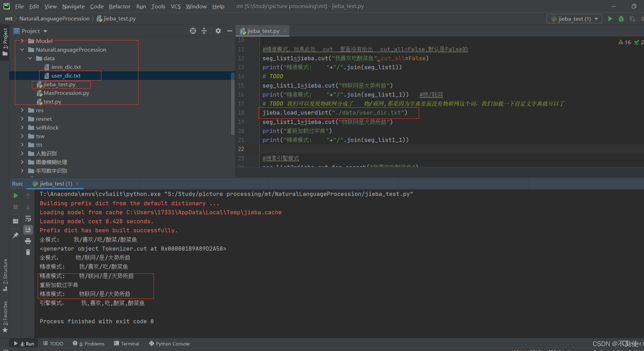Pin the Run tab
The width and height of the screenshot is (644, 351).
pos(16,235)
